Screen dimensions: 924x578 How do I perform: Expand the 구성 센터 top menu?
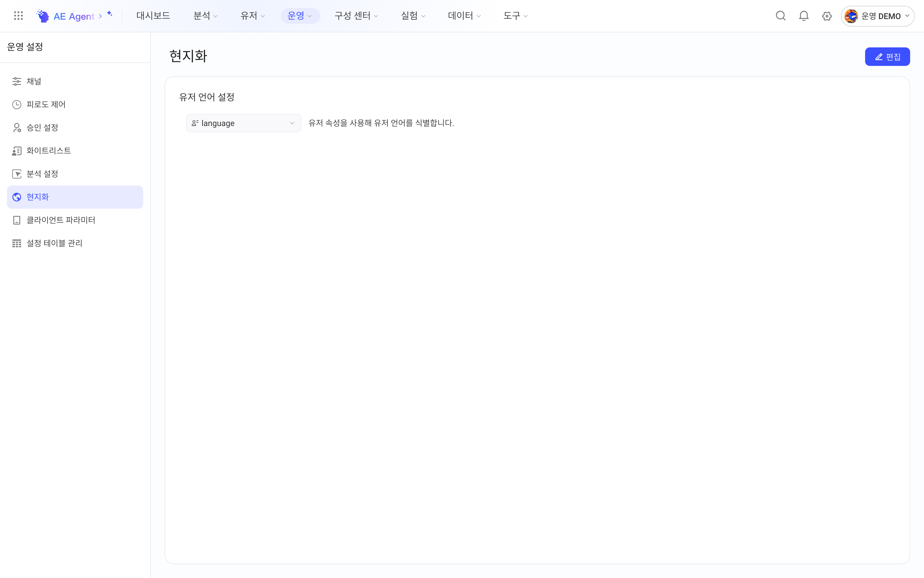356,16
